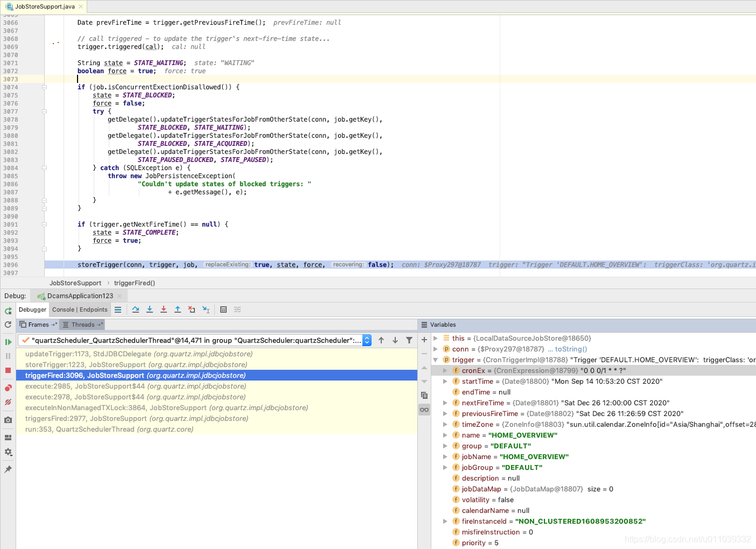The width and height of the screenshot is (756, 549).
Task: Open the Evaluate Expression calculator
Action: (223, 309)
